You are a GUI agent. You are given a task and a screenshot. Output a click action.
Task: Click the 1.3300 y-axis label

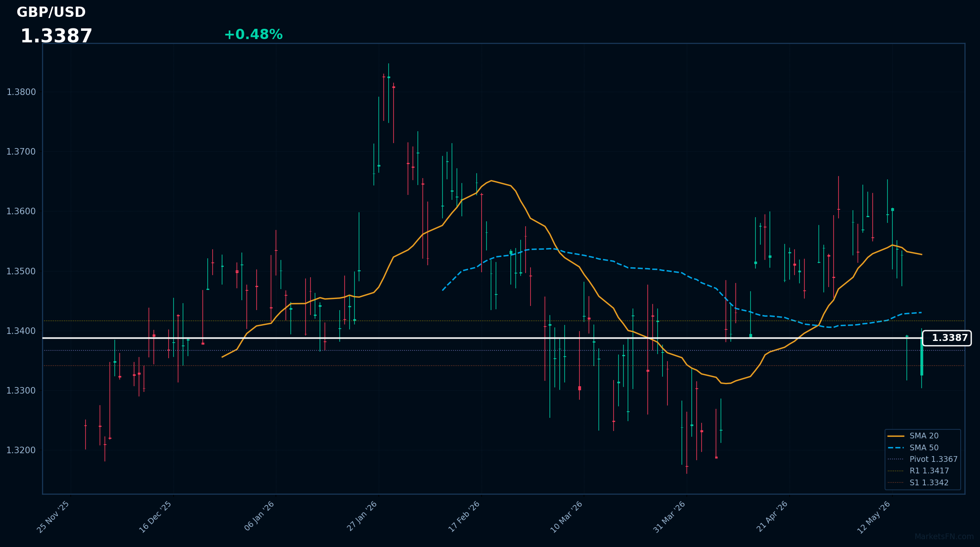21,391
